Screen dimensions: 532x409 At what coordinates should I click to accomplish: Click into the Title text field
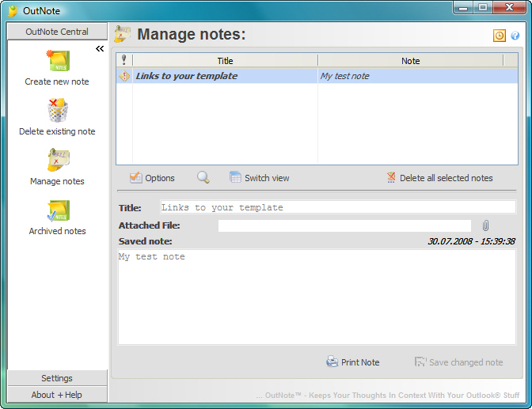tap(338, 207)
